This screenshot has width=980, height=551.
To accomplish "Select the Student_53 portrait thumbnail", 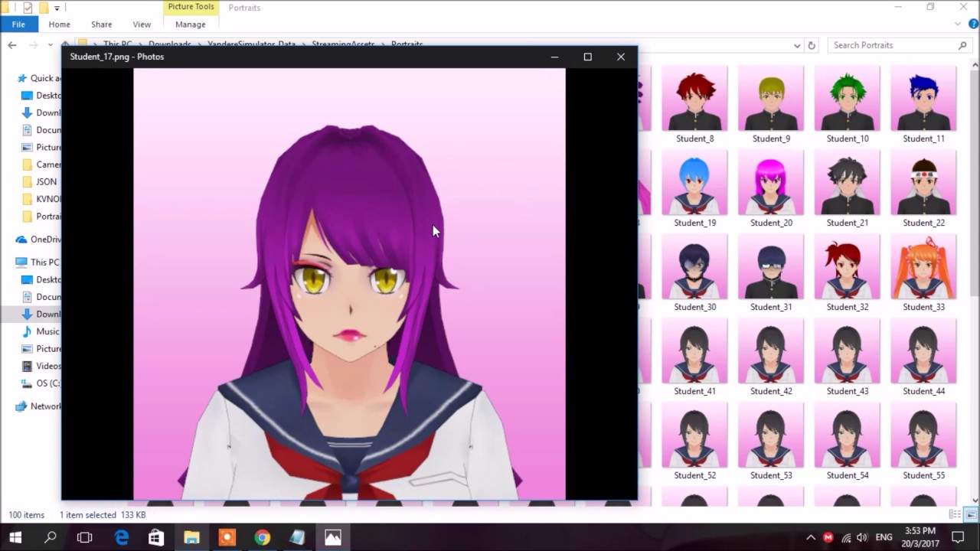I will 771,435.
